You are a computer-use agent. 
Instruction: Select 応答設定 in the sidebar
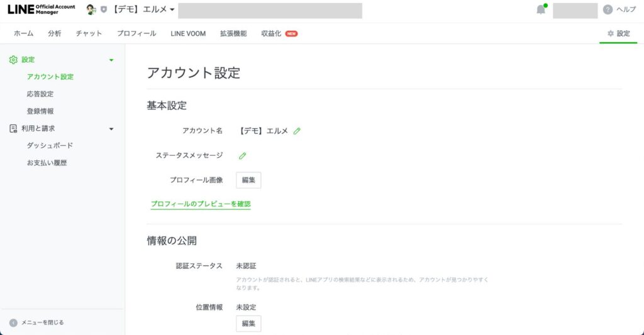pyautogui.click(x=40, y=94)
